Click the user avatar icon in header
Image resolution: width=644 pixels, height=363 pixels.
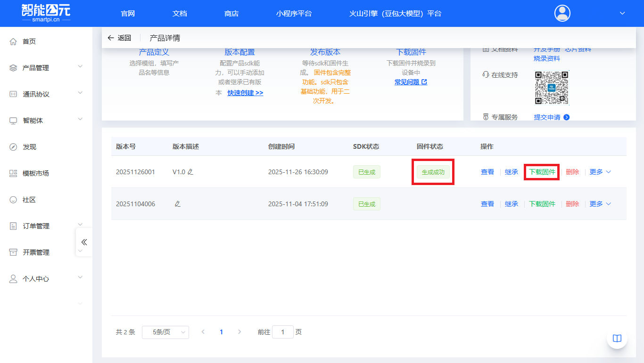pos(562,13)
